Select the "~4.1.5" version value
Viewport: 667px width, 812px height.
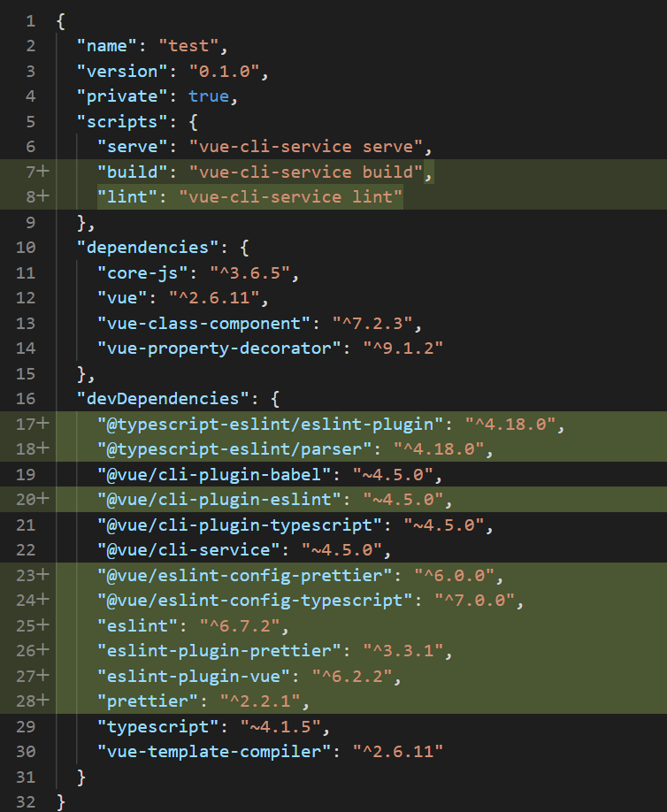[x=280, y=726]
